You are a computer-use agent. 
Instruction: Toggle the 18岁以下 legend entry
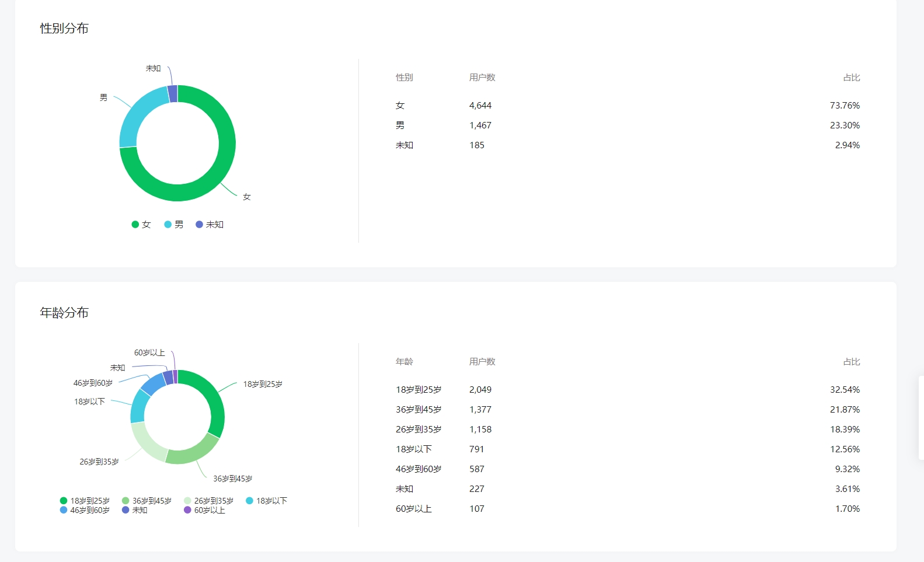(x=267, y=501)
